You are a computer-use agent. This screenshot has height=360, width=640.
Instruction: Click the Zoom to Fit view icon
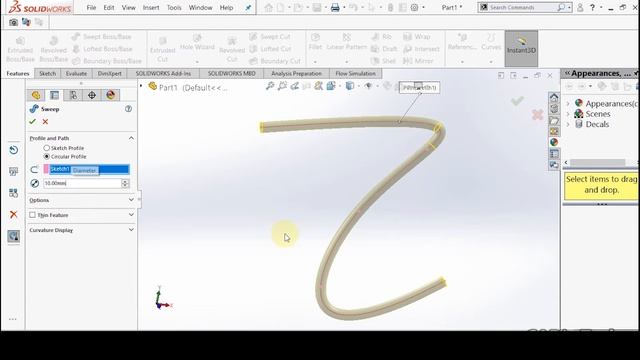coord(270,86)
